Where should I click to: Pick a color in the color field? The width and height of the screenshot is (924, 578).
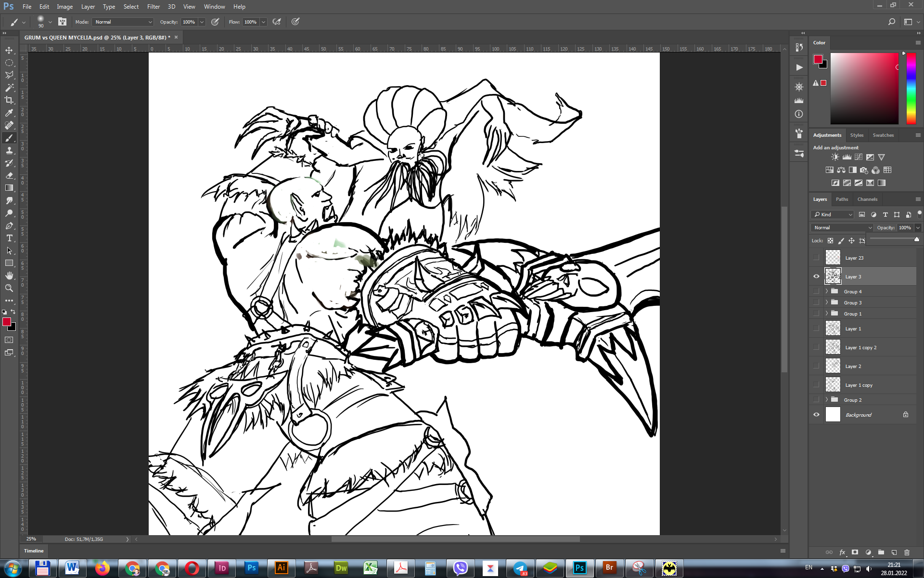(864, 88)
